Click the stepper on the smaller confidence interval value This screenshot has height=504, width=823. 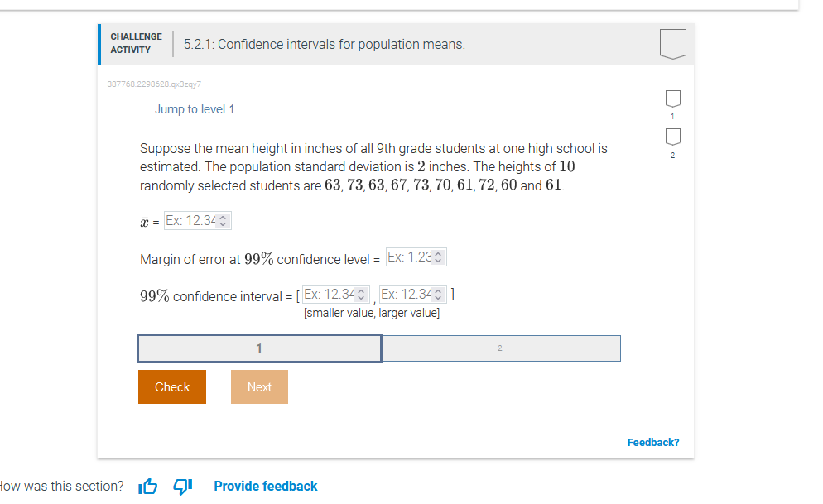363,294
